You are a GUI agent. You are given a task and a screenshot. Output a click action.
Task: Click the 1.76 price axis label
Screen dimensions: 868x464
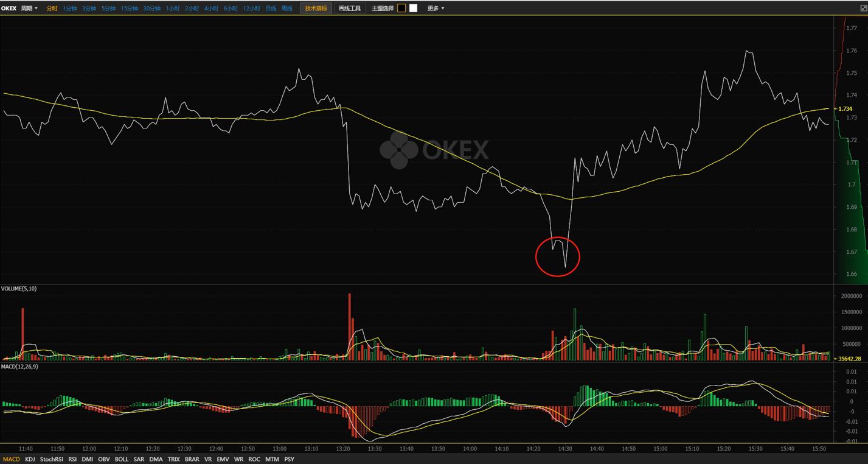[x=852, y=51]
